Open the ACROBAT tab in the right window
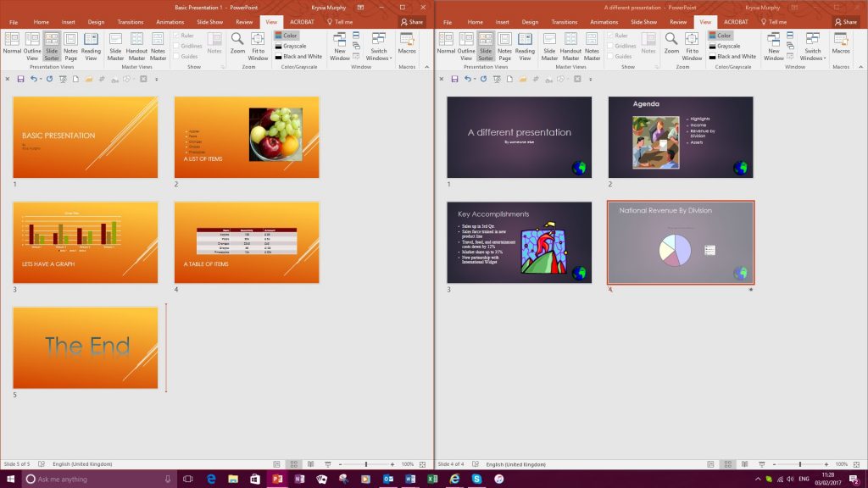Viewport: 868px width, 488px height. 736,23
